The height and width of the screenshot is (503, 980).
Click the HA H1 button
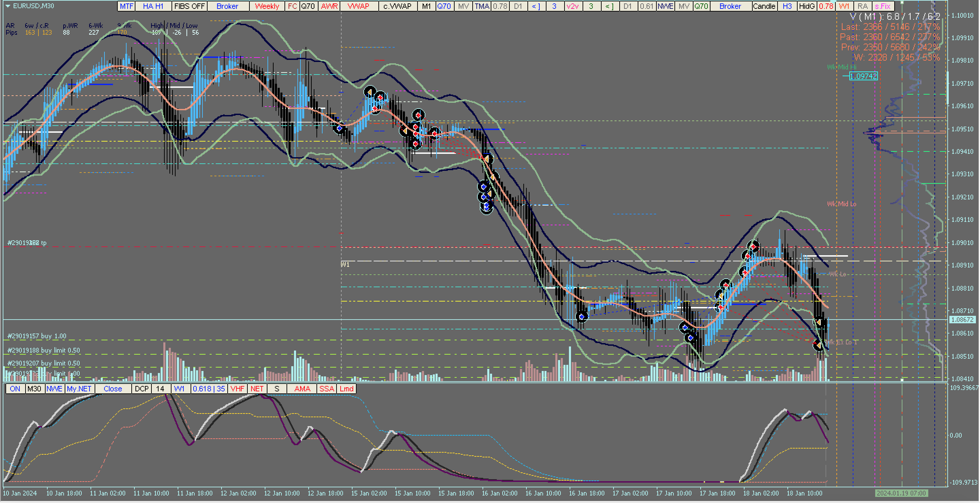(x=153, y=6)
